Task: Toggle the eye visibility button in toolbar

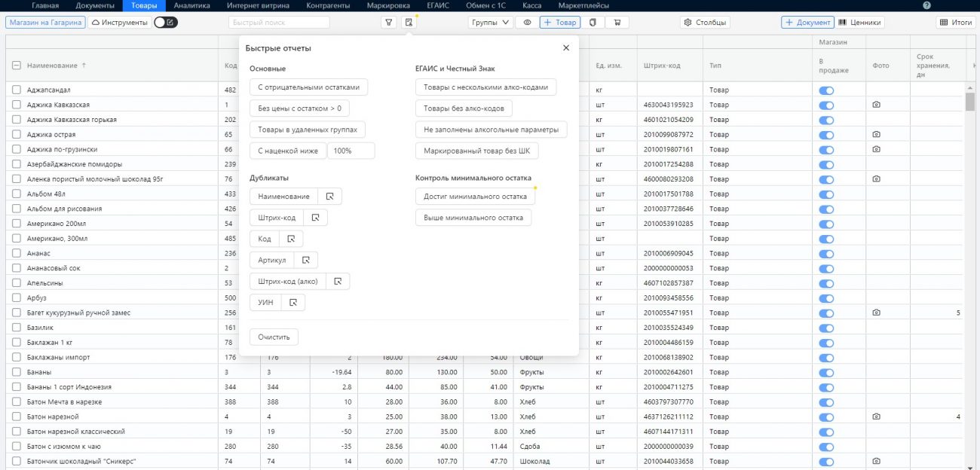Action: pos(527,23)
